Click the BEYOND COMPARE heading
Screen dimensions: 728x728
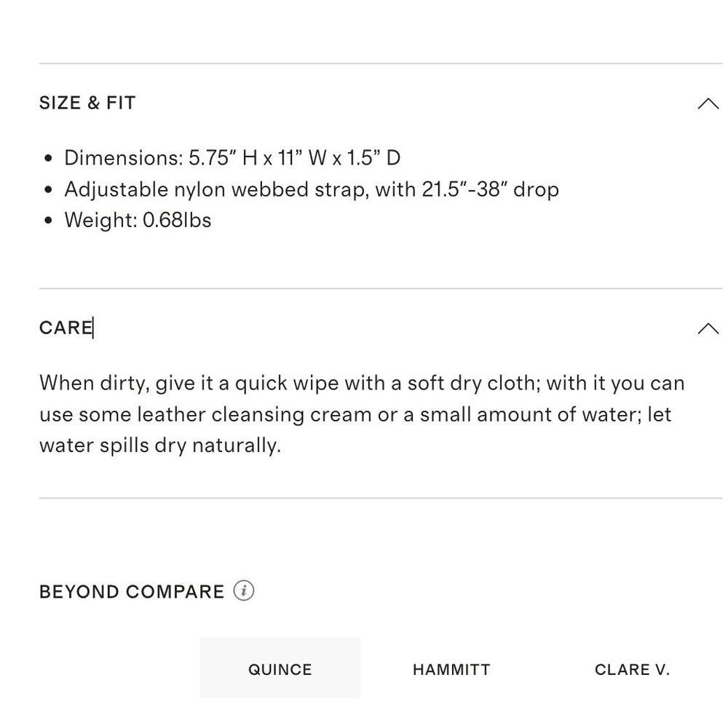132,592
